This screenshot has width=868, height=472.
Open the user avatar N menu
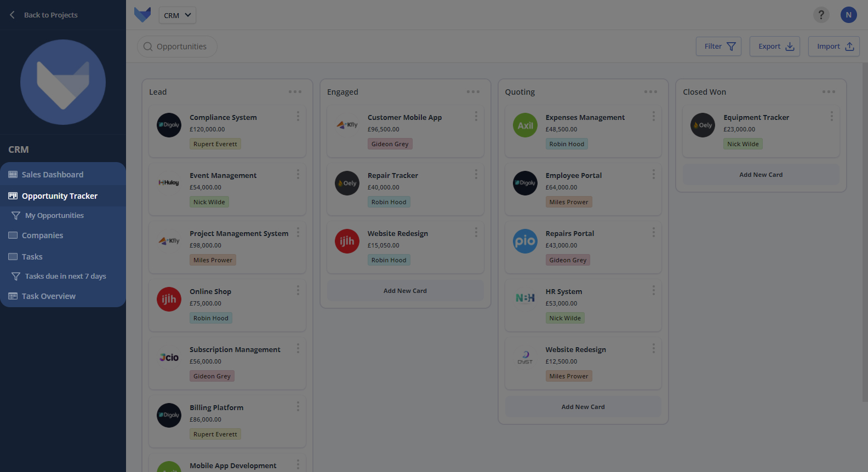pos(848,15)
